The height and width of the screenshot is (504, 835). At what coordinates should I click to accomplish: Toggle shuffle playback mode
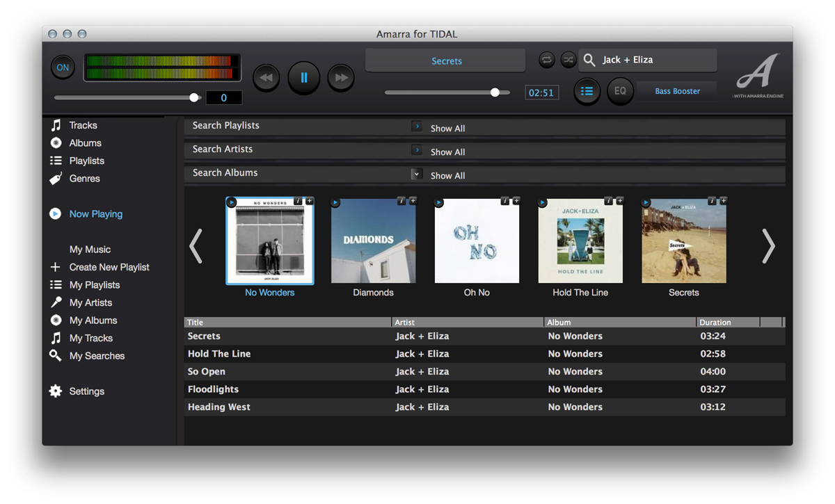click(x=568, y=60)
